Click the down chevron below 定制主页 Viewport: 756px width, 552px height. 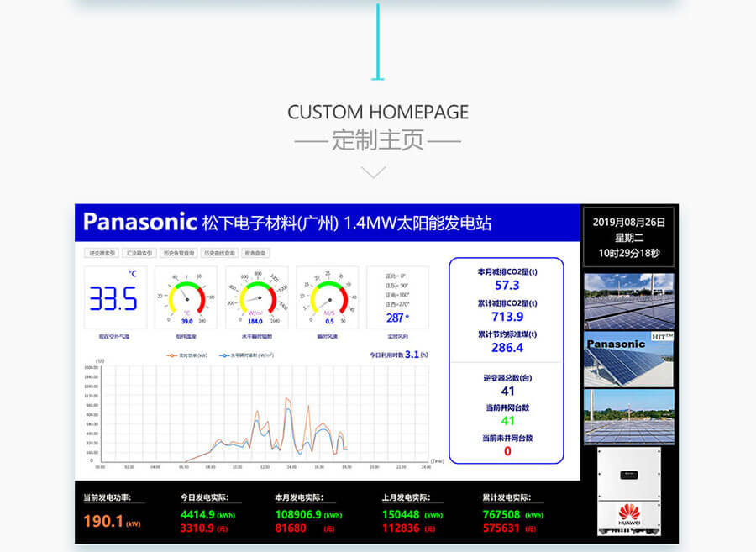pos(373,172)
